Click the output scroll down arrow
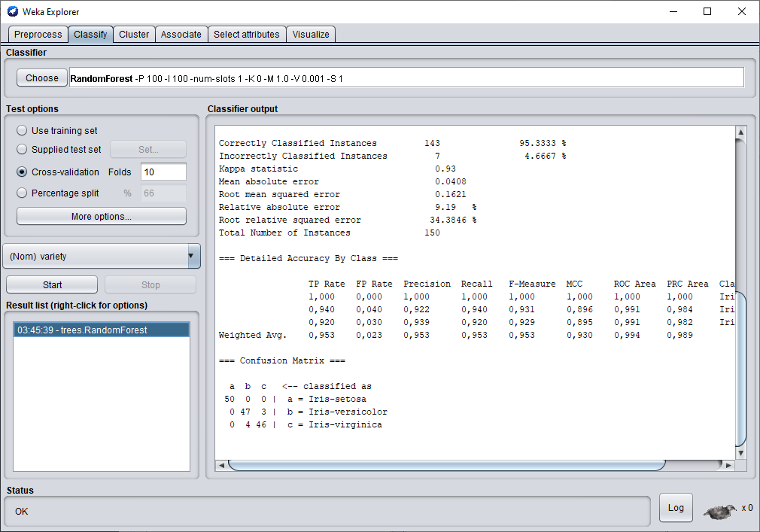This screenshot has height=532, width=760. point(740,453)
